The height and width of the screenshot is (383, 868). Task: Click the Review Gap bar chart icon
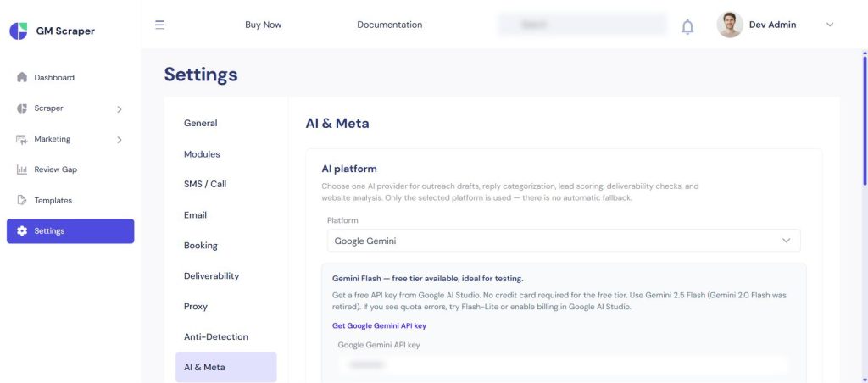tap(22, 170)
